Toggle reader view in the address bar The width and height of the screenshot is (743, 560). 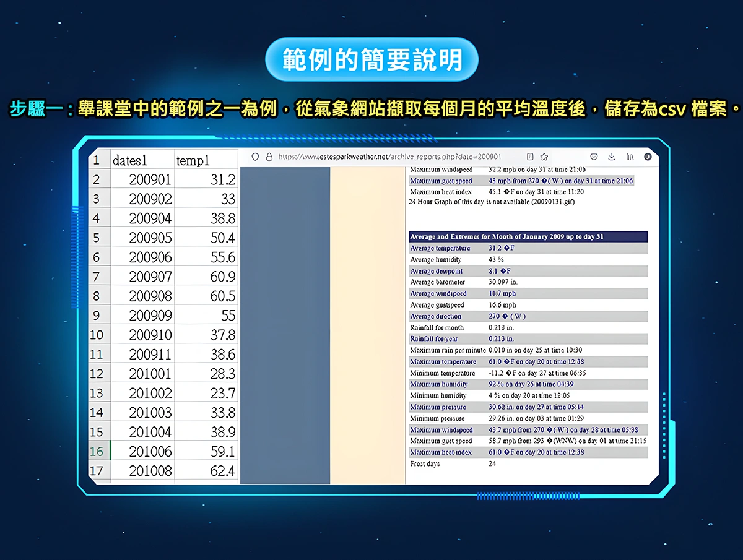coord(530,157)
